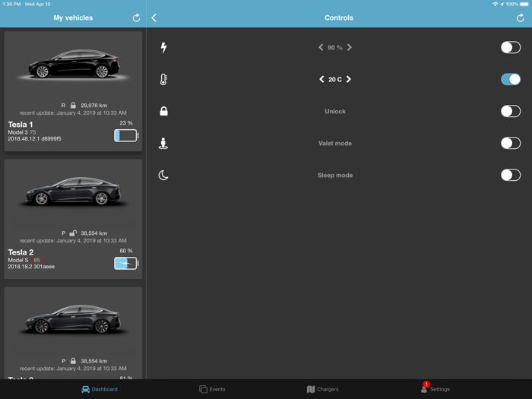Tap Tesla 2's 38,554 km odometer reading
This screenshot has height=399, width=532.
point(94,233)
